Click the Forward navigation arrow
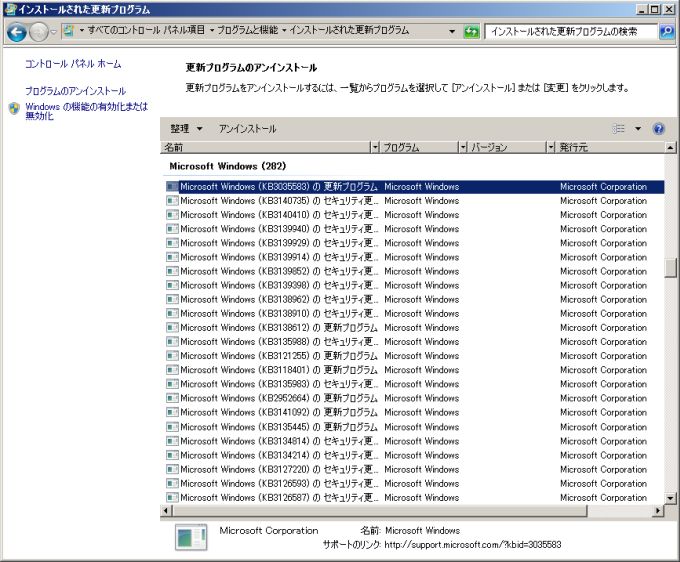Image resolution: width=680 pixels, height=562 pixels. click(38, 32)
